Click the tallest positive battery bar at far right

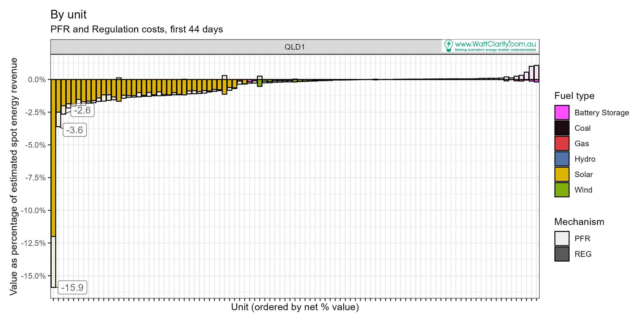point(536,72)
